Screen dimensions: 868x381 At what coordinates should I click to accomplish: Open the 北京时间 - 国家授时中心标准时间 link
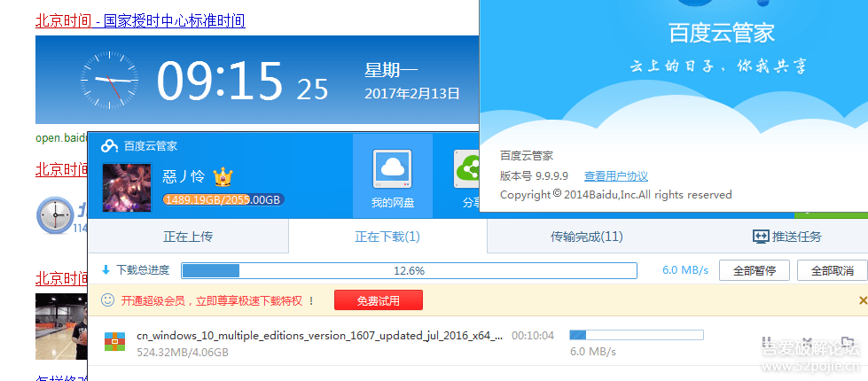[140, 21]
